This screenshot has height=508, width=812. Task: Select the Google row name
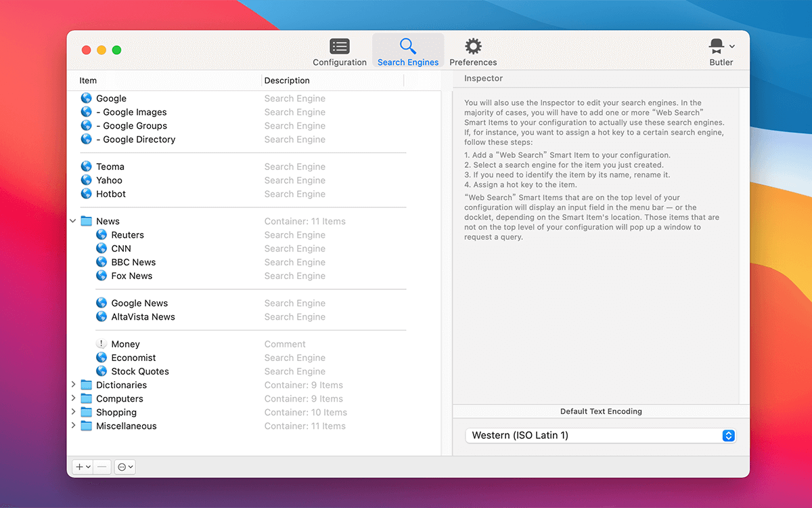pyautogui.click(x=111, y=98)
